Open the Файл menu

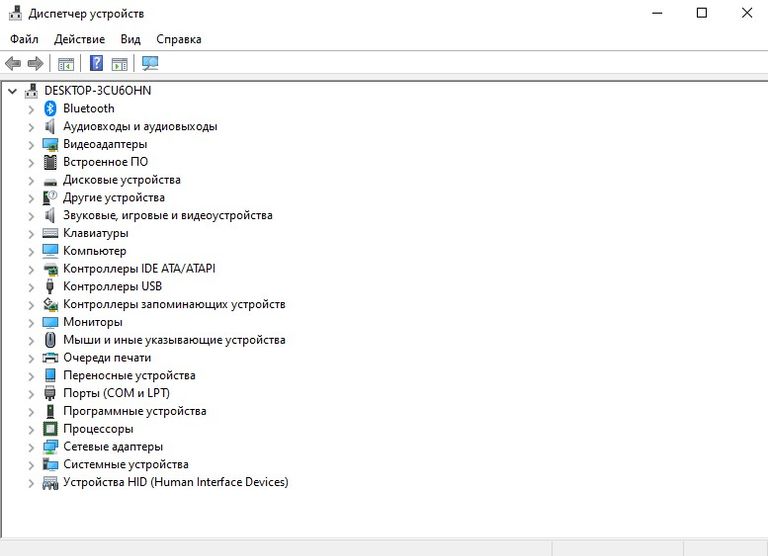pyautogui.click(x=24, y=39)
